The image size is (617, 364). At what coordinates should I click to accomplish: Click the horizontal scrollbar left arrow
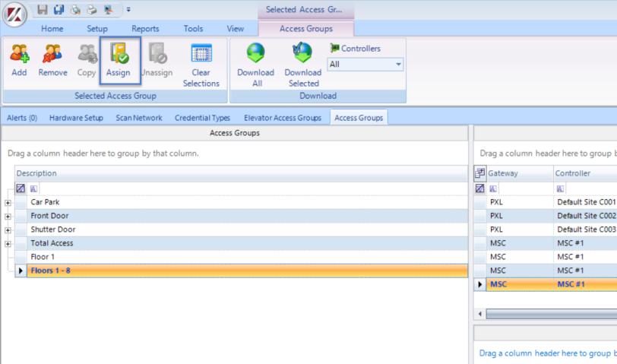click(x=480, y=314)
